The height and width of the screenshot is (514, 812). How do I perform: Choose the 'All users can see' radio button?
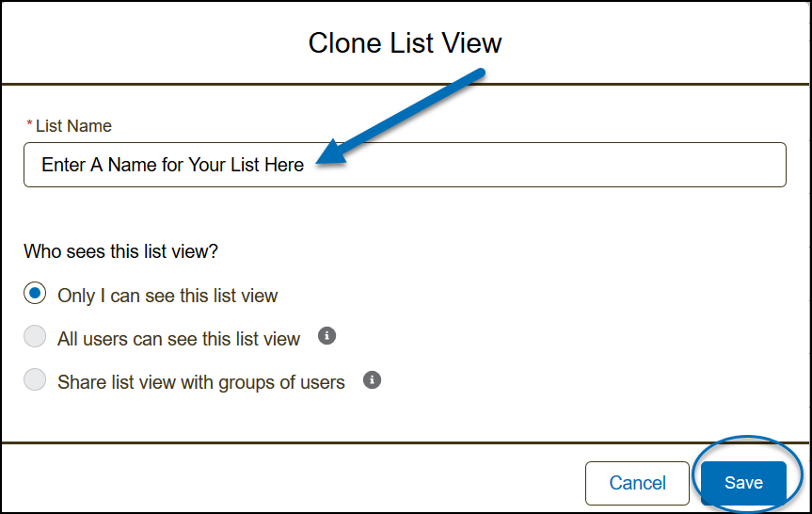[35, 337]
